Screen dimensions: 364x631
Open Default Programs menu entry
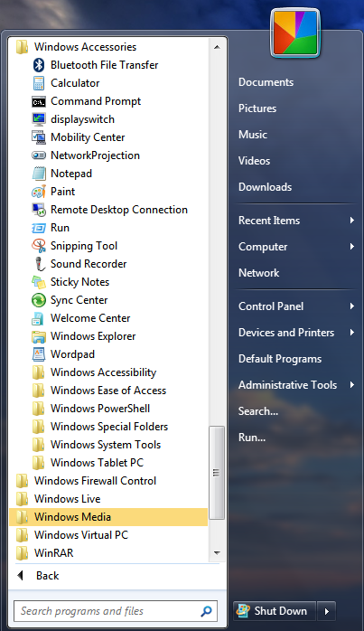[280, 359]
